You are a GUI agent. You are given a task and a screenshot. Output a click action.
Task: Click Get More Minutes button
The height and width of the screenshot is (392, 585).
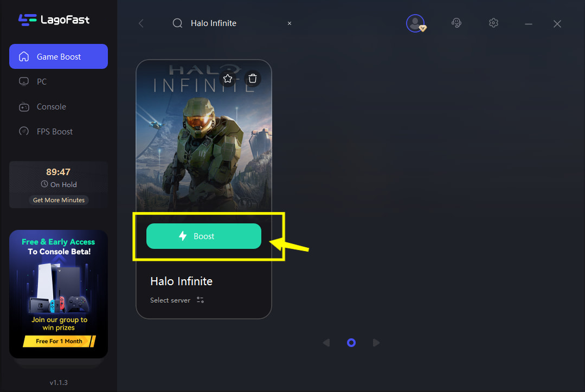coord(59,200)
